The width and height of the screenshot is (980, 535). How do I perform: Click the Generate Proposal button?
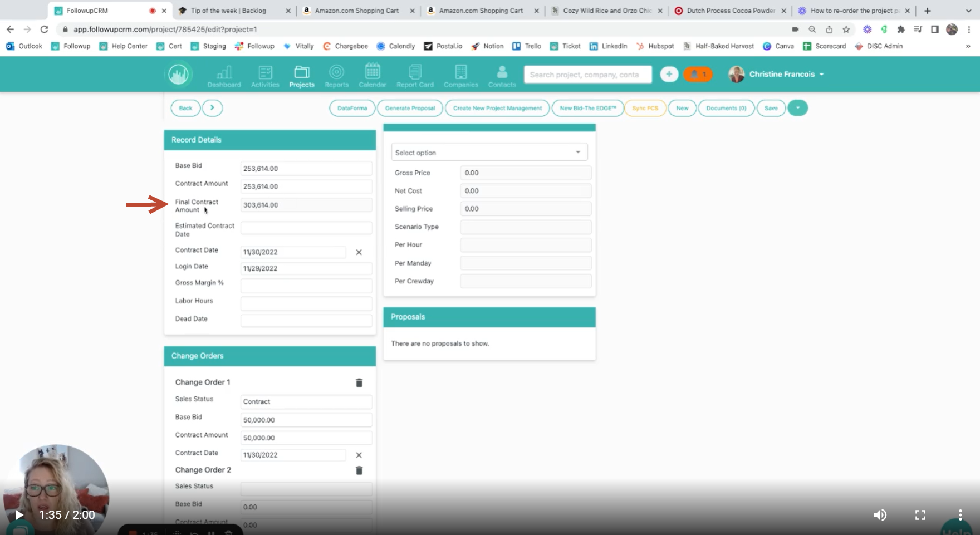pos(410,107)
